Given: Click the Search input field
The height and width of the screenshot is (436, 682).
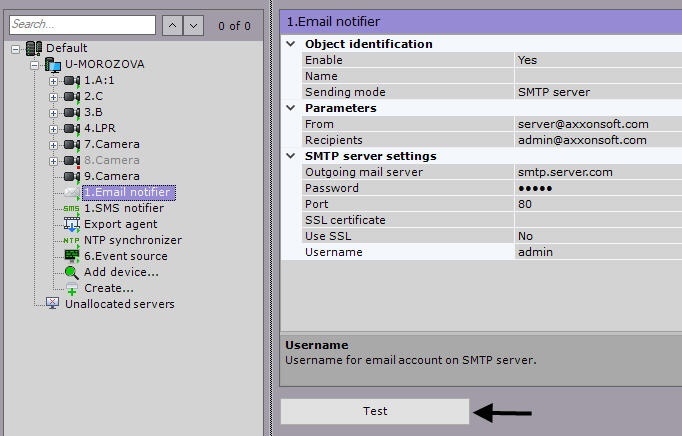Looking at the screenshot, I should 82,25.
